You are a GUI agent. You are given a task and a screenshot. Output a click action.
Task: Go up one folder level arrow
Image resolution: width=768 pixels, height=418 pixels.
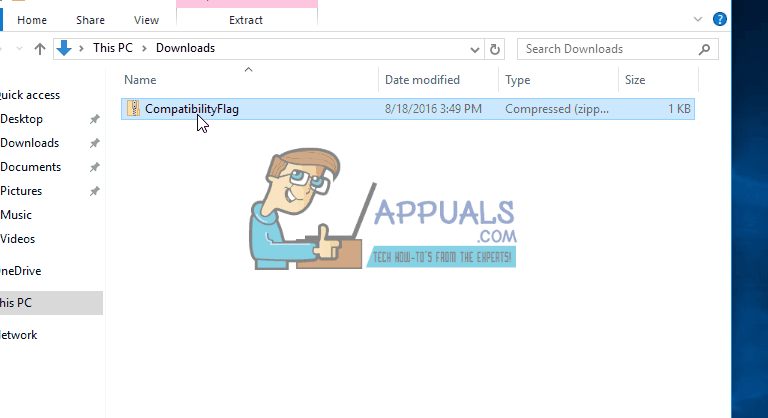pos(40,49)
